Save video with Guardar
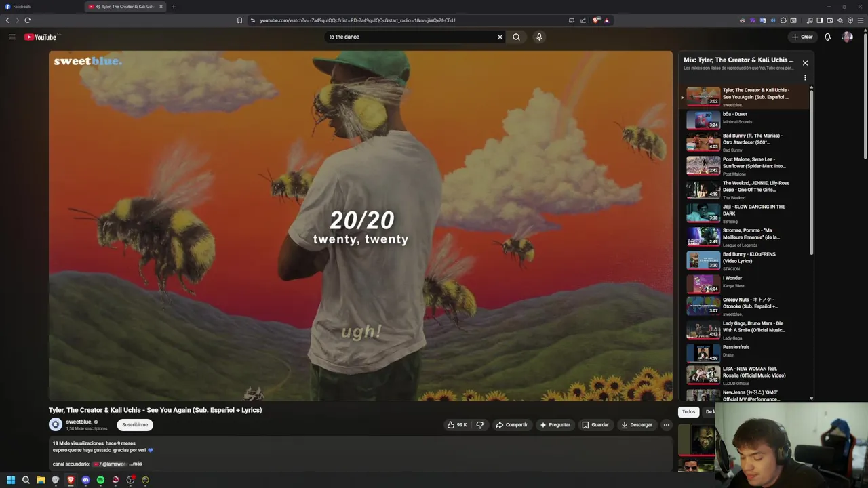The width and height of the screenshot is (868, 488). pyautogui.click(x=595, y=425)
